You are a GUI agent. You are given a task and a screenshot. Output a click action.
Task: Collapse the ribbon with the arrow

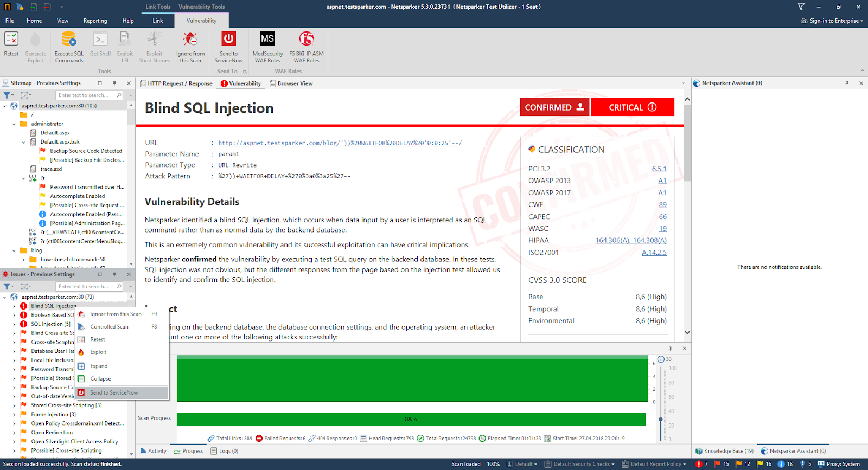coord(862,71)
